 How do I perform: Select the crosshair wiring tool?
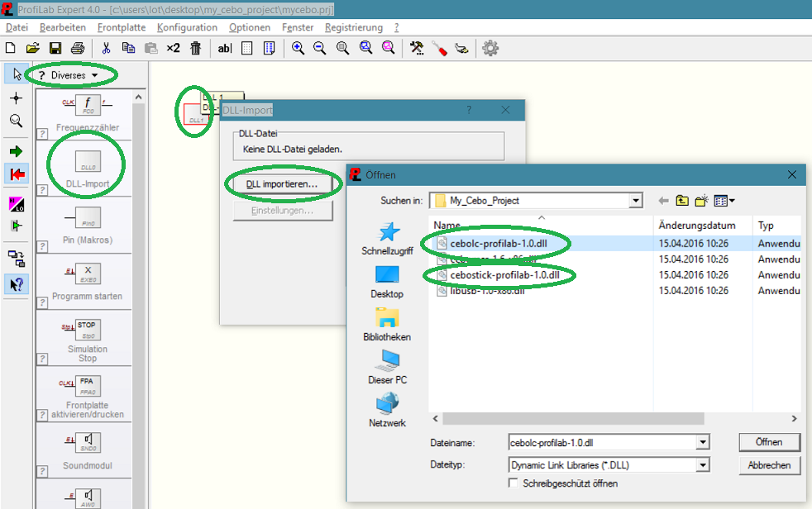tap(16, 98)
